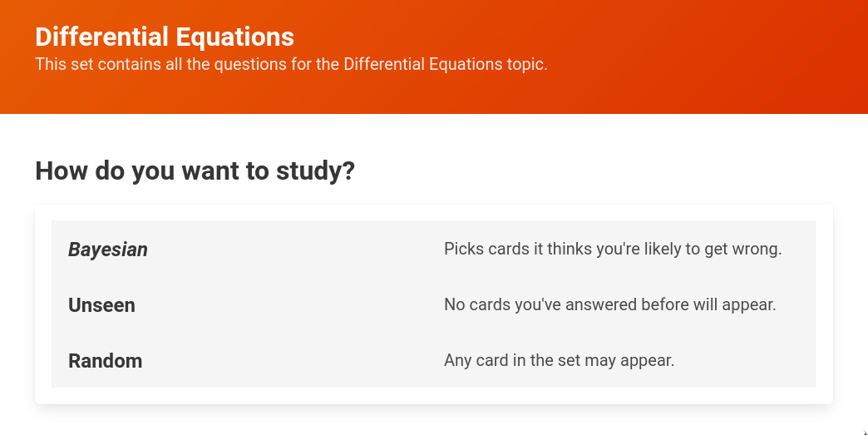Click 'Any card' in the Random description
Image resolution: width=868 pixels, height=435 pixels.
coord(475,360)
